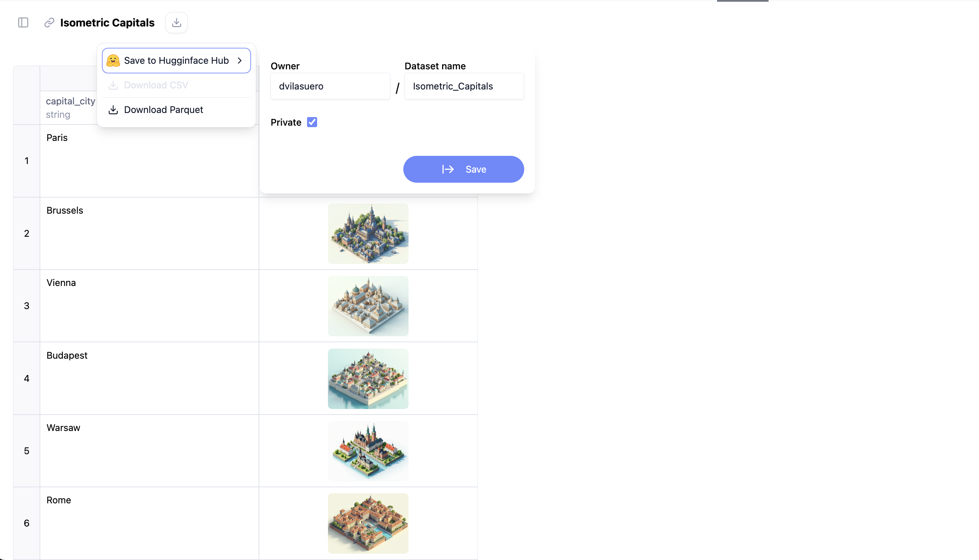Select the Paris cell
This screenshot has width=979, height=560.
(x=149, y=161)
